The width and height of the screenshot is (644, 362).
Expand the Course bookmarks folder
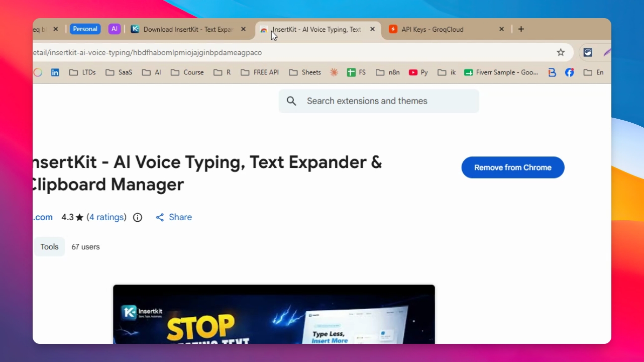click(x=187, y=72)
